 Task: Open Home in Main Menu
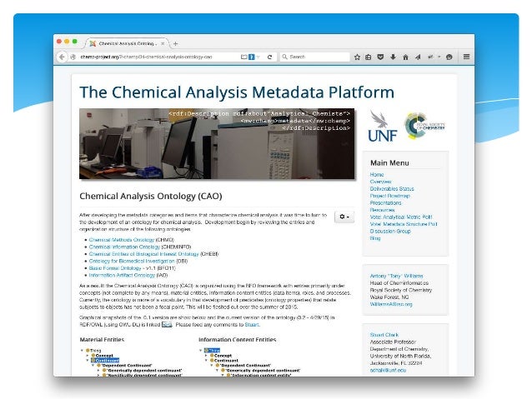377,175
